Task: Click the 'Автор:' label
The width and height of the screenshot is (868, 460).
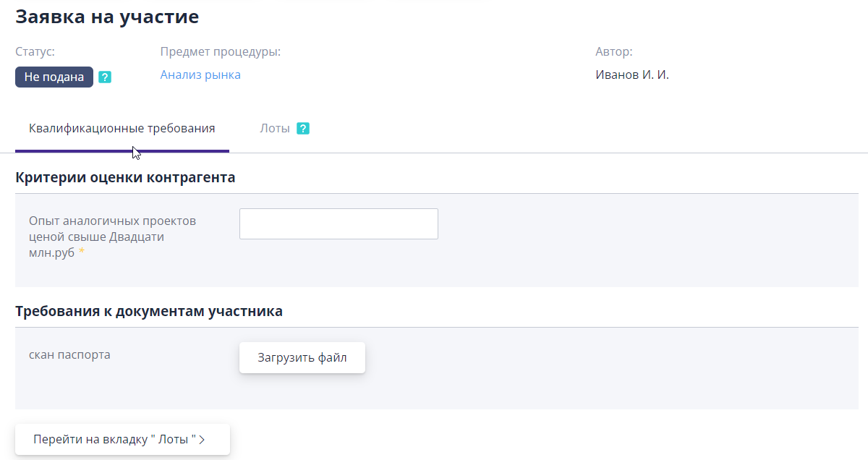Action: [x=613, y=52]
